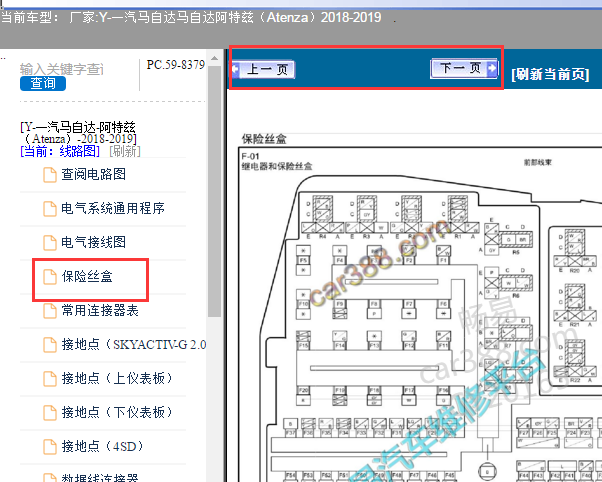This screenshot has width=602, height=482.
Task: Click document icon beside 电气接线图
Action: 50,243
